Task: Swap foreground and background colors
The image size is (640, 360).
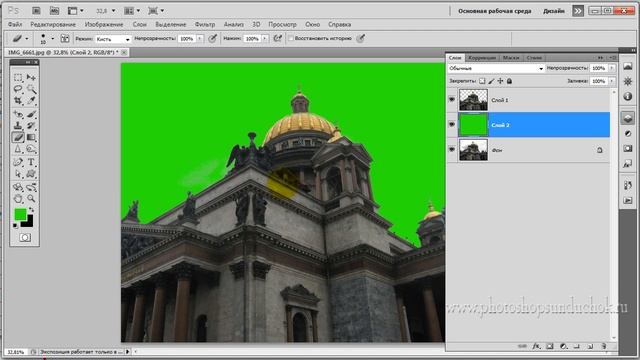Action: (x=31, y=210)
